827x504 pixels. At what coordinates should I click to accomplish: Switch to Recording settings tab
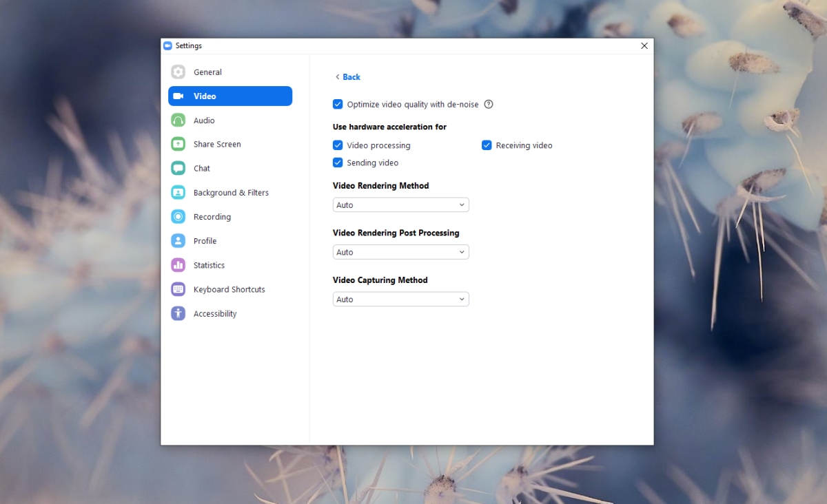point(230,217)
